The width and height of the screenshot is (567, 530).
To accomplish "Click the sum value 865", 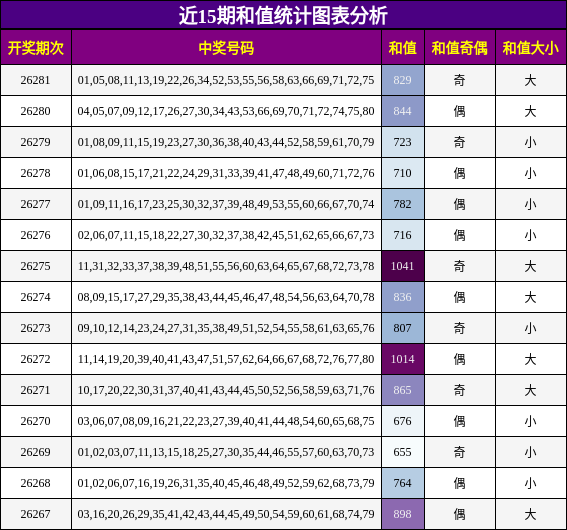I will coord(402,390).
